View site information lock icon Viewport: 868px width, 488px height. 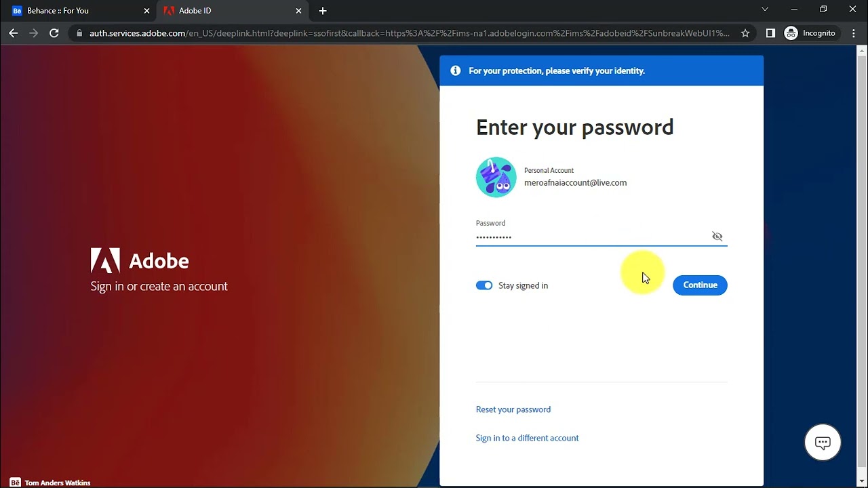coord(79,33)
